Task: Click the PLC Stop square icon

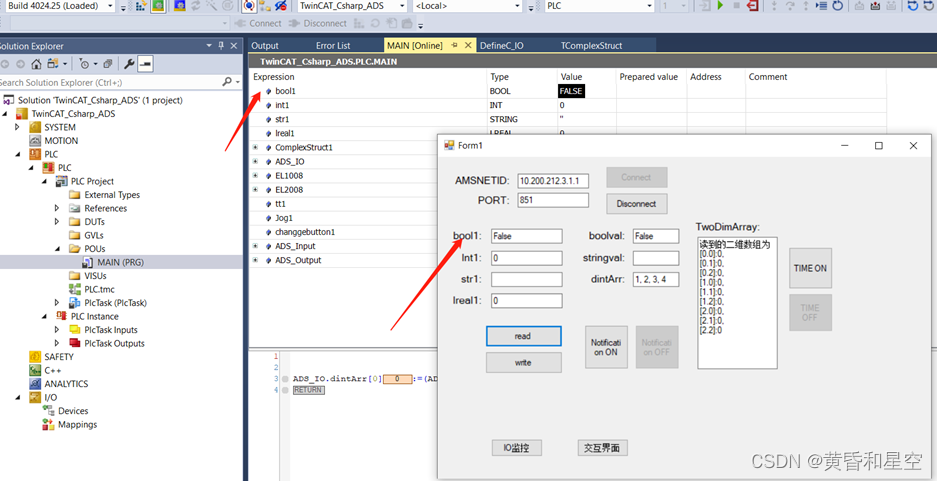Action: (737, 5)
